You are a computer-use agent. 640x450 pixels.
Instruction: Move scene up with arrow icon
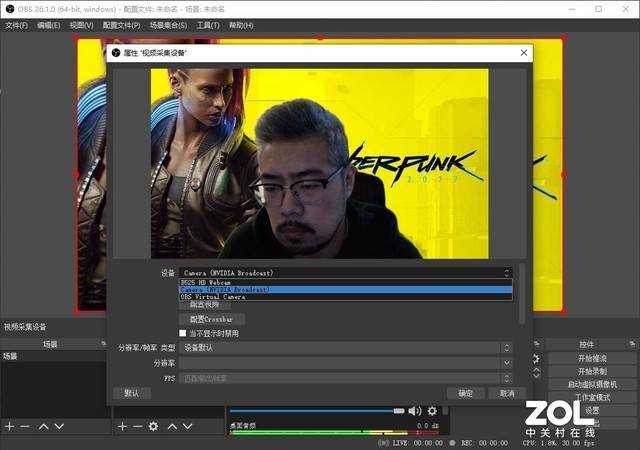point(44,426)
